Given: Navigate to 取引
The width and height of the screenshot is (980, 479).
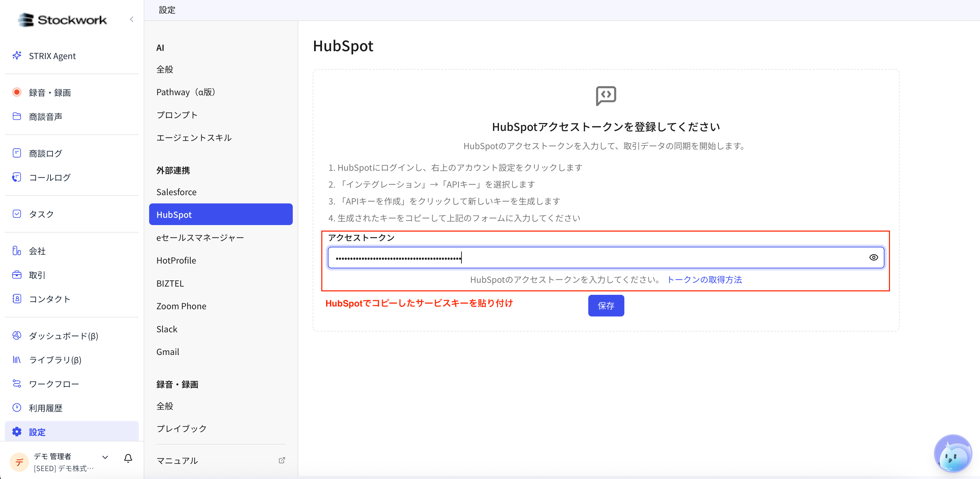Looking at the screenshot, I should 37,275.
